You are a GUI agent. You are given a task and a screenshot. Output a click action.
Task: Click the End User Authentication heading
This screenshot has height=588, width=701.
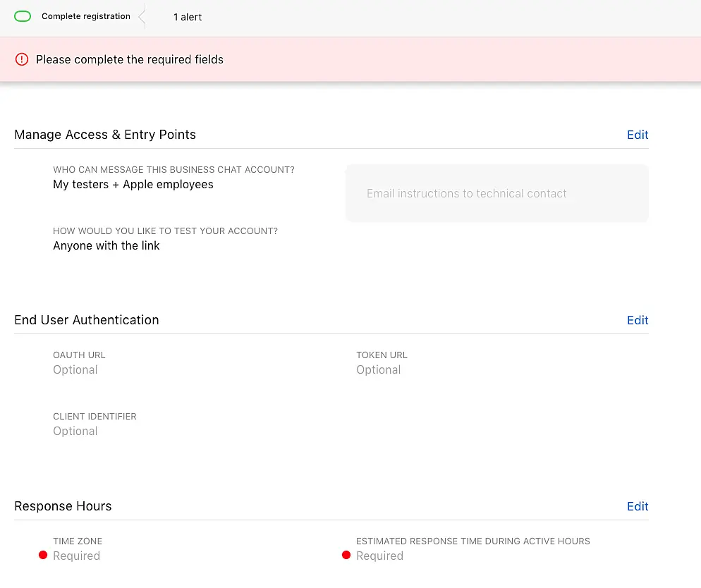87,320
